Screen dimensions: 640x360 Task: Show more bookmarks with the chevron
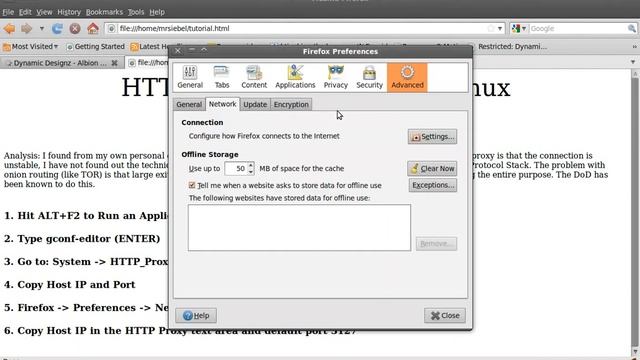[x=634, y=47]
